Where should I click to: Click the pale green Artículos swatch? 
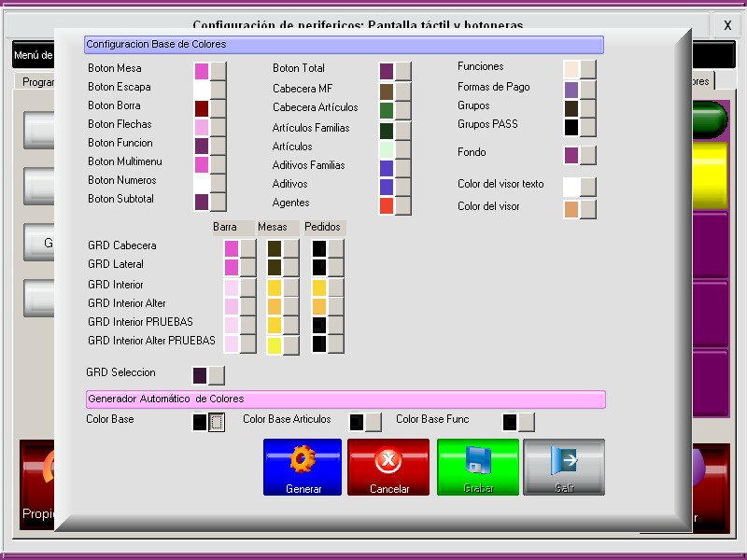[387, 149]
